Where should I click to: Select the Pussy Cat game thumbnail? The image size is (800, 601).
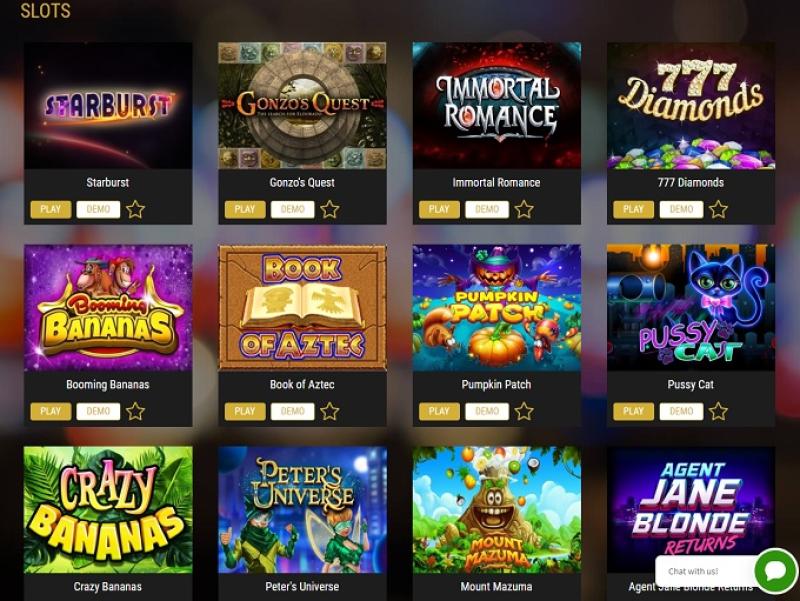691,308
